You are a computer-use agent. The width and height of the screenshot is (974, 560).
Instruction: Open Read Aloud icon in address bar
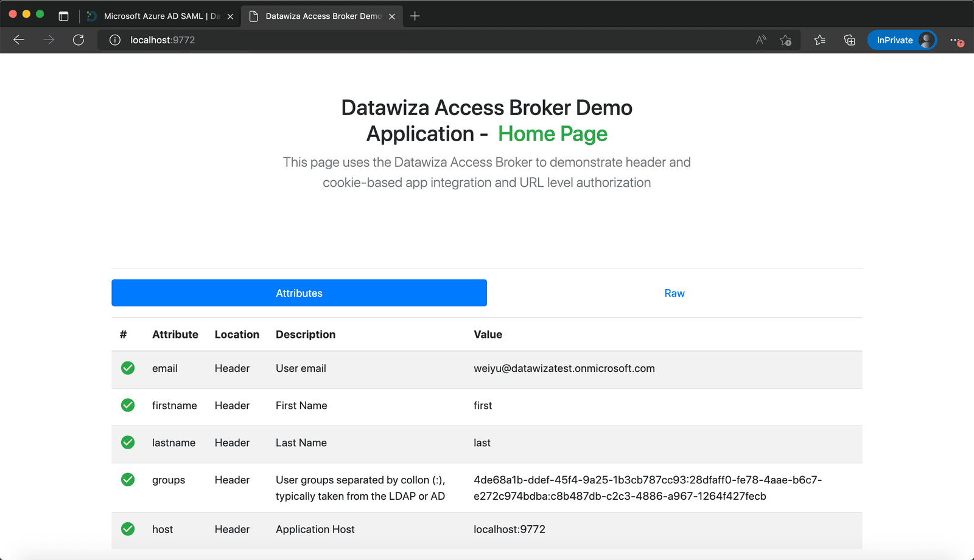(761, 40)
